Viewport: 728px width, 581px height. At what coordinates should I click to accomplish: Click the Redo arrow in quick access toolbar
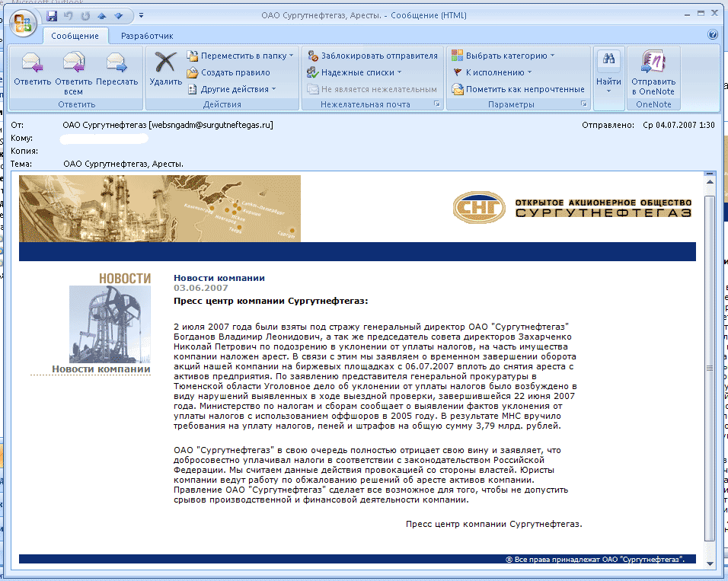click(x=85, y=16)
